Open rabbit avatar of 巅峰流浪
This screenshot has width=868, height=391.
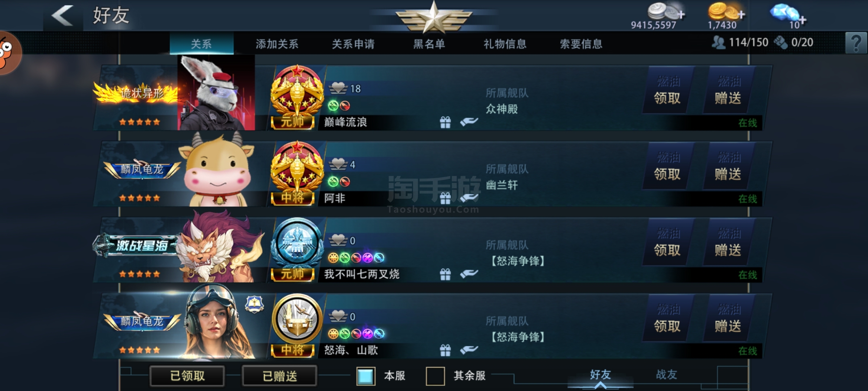[x=216, y=93]
